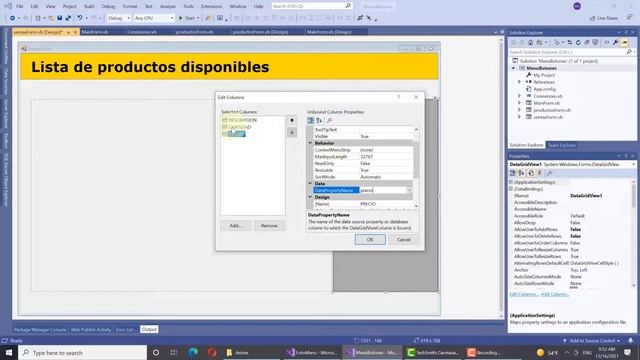
Task: Open Cortana circle icon on taskbar
Action: coord(156,353)
